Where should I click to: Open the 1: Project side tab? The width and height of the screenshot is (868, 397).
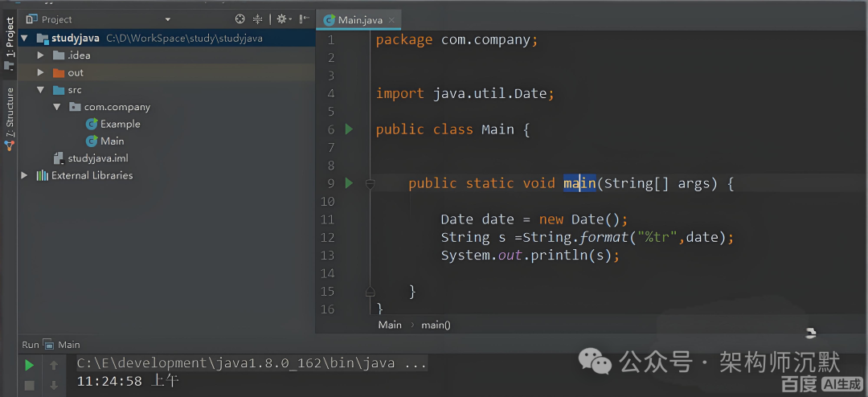[x=10, y=43]
